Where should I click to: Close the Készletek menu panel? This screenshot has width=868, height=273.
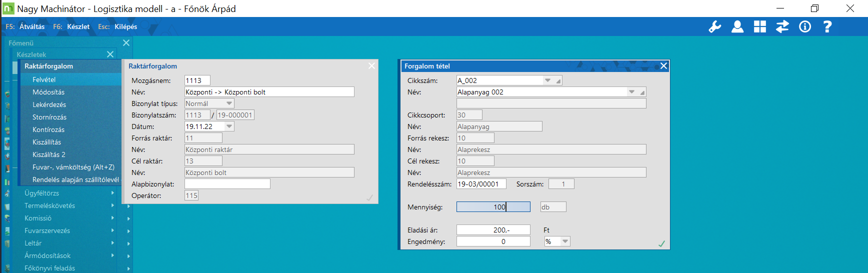[110, 54]
